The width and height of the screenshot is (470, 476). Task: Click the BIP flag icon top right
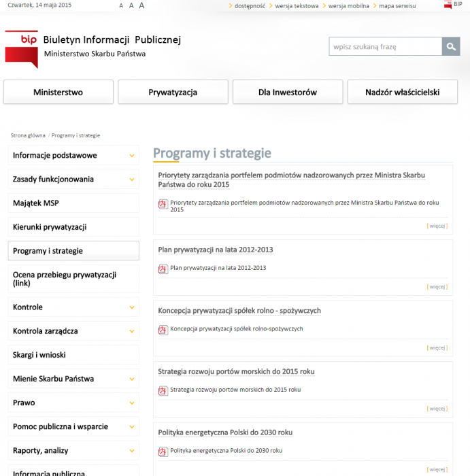[x=448, y=5]
